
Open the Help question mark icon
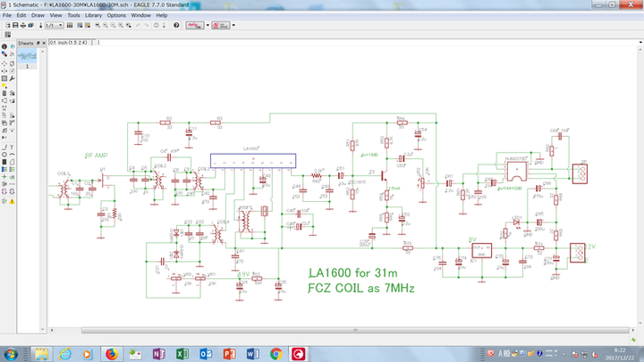click(x=176, y=25)
